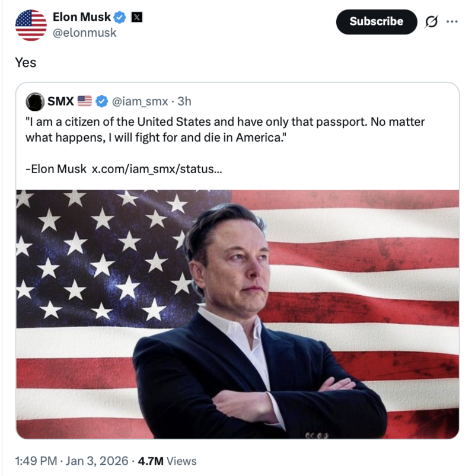Click the blue verified badge beside Elon Musk
Screen dimensions: 472x476
click(120, 18)
